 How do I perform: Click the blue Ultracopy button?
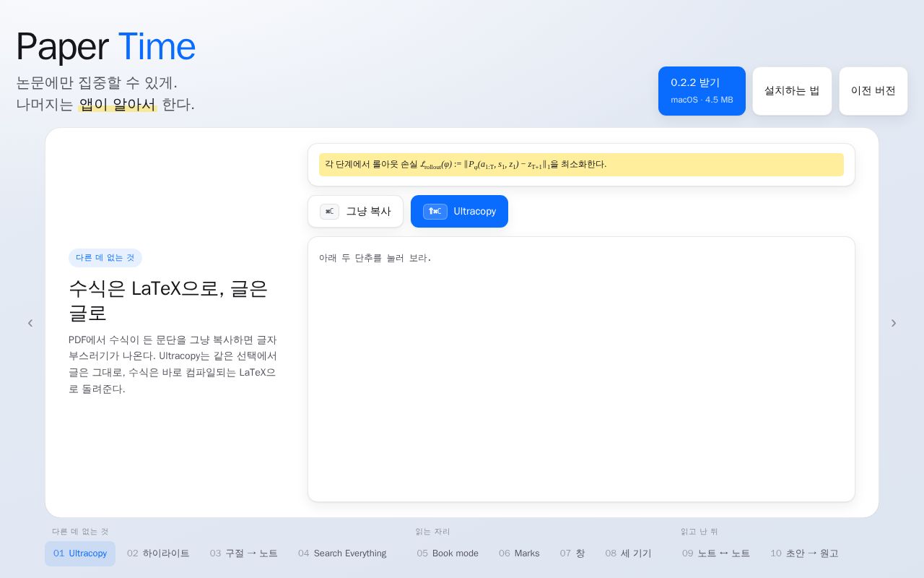point(459,212)
